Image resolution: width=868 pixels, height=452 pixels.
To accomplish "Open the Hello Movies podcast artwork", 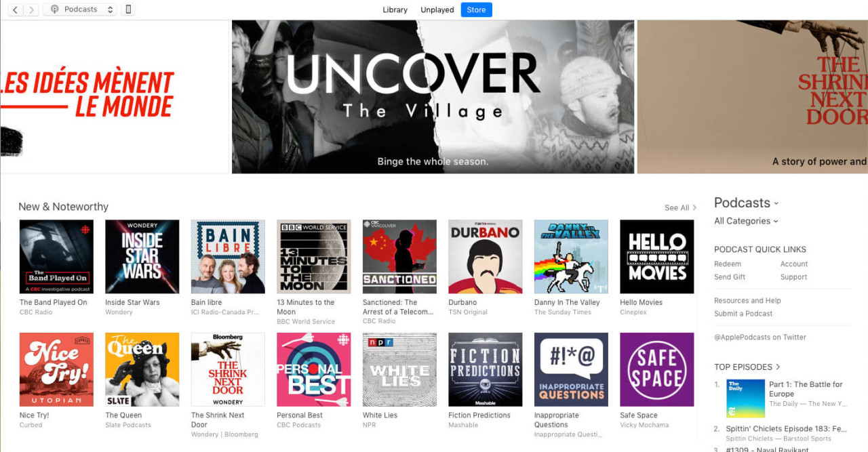I will (656, 256).
